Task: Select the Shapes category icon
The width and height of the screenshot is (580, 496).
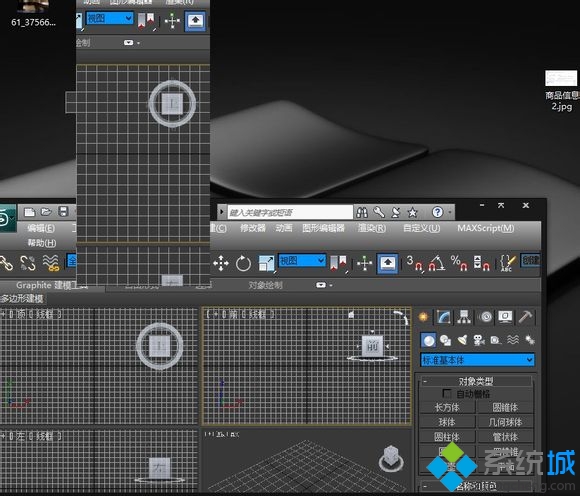Action: (x=445, y=340)
